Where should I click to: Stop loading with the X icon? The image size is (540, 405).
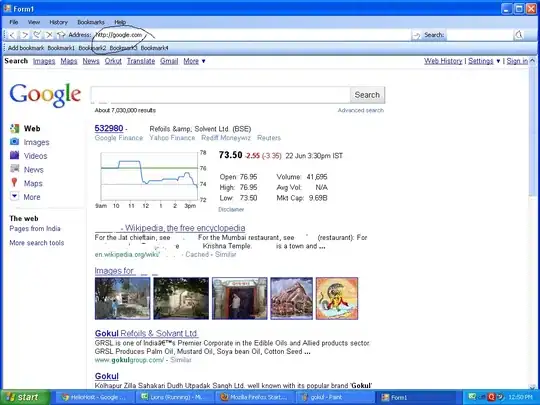(x=49, y=35)
